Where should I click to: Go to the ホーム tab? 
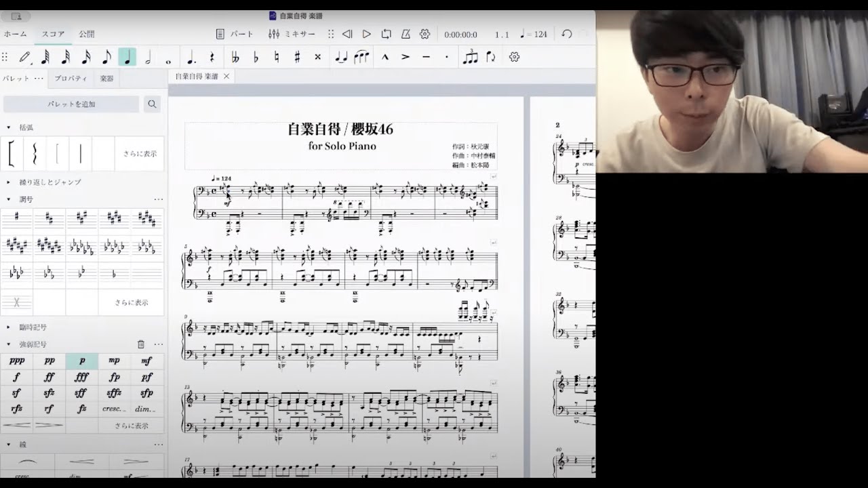click(x=16, y=34)
